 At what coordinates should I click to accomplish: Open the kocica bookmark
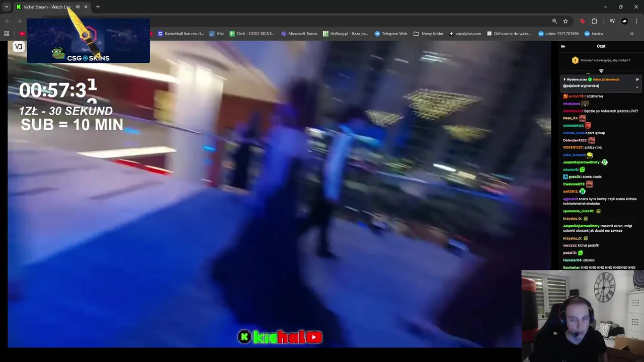(x=594, y=34)
